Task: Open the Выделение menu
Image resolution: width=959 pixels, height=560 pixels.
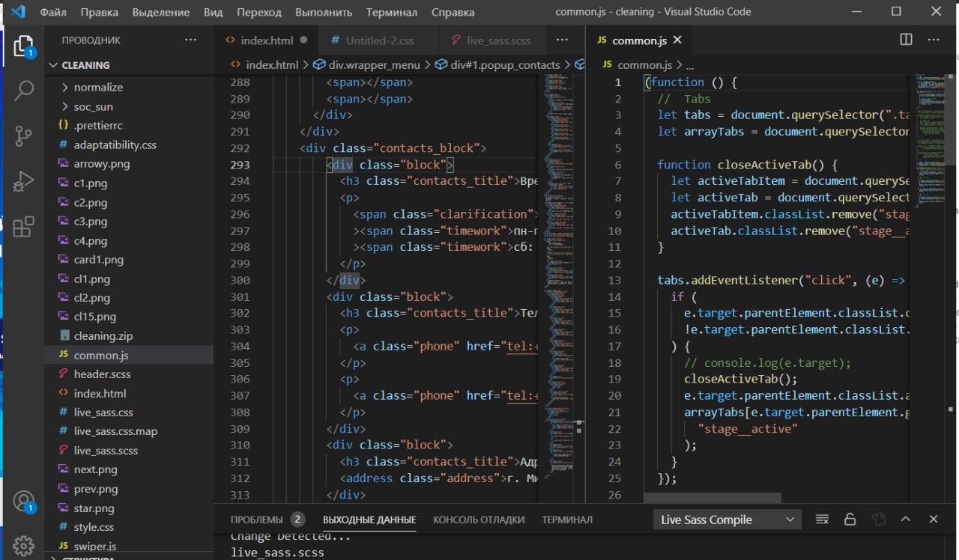Action: 161,12
